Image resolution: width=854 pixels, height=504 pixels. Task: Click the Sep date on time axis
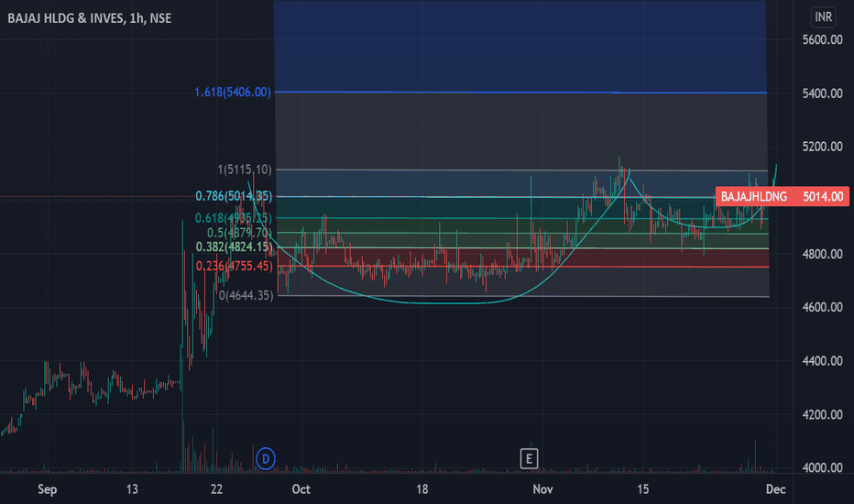pos(48,489)
